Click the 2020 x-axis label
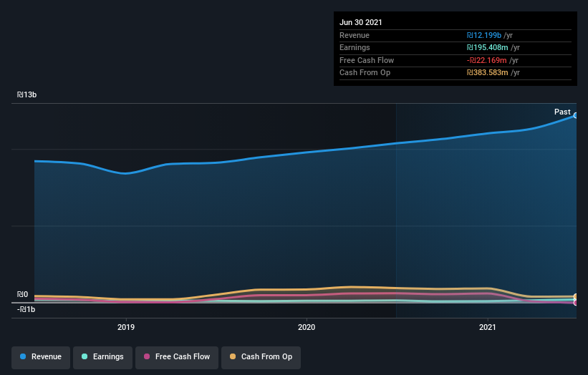 [x=307, y=327]
